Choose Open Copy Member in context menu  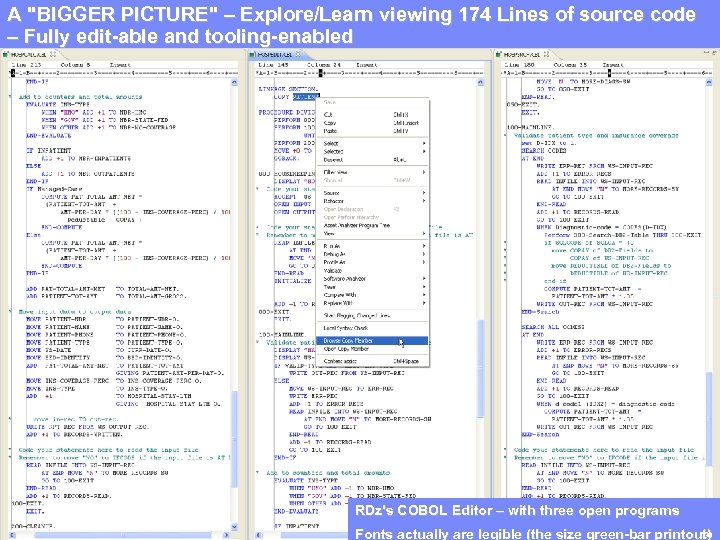point(372,349)
